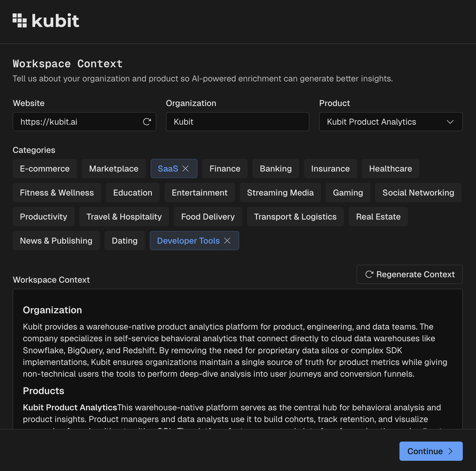
Task: Add the Social Networking category
Action: (x=418, y=193)
